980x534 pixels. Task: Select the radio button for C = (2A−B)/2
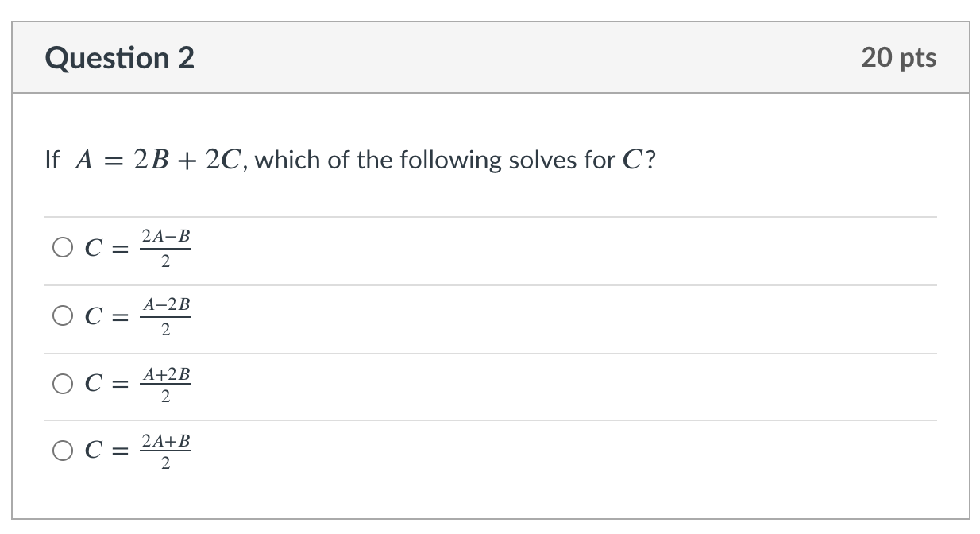click(x=62, y=247)
